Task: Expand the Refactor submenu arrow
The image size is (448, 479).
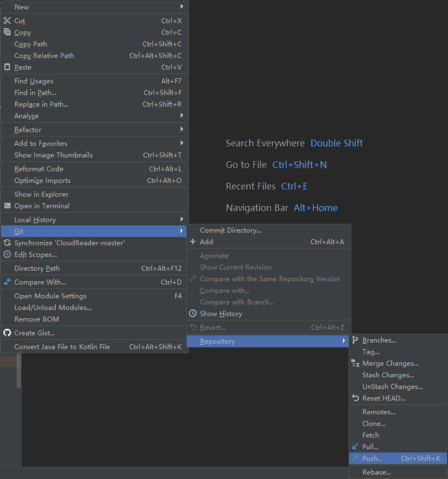Action: click(182, 129)
